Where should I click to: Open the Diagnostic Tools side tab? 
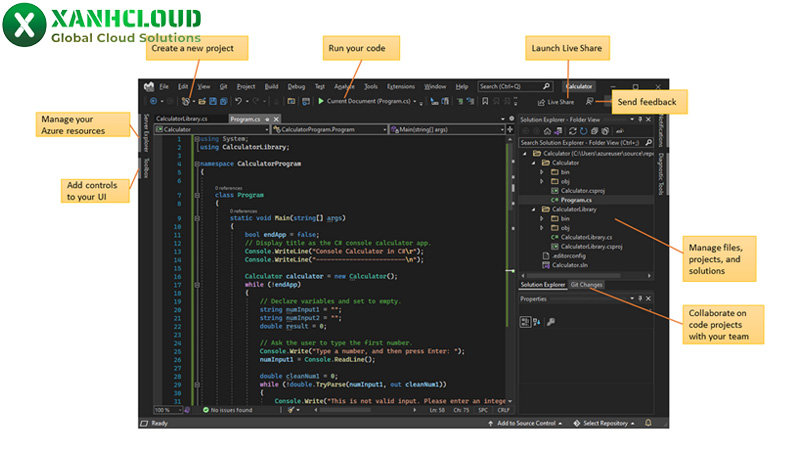pyautogui.click(x=661, y=173)
